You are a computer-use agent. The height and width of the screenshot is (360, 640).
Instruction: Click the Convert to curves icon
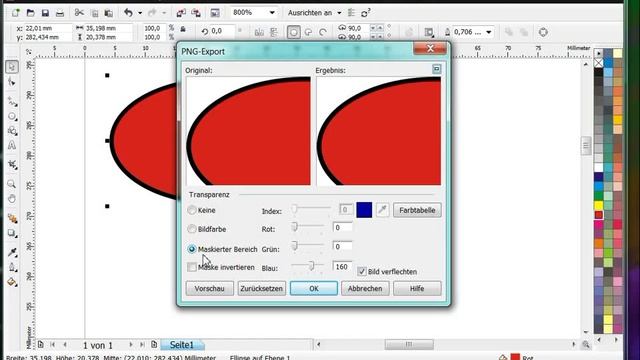click(x=543, y=32)
